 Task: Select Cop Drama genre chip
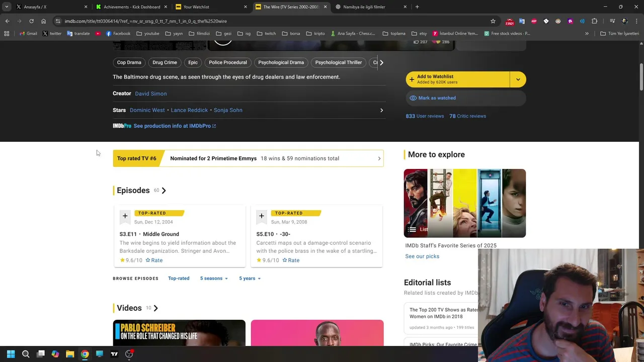pos(129,62)
